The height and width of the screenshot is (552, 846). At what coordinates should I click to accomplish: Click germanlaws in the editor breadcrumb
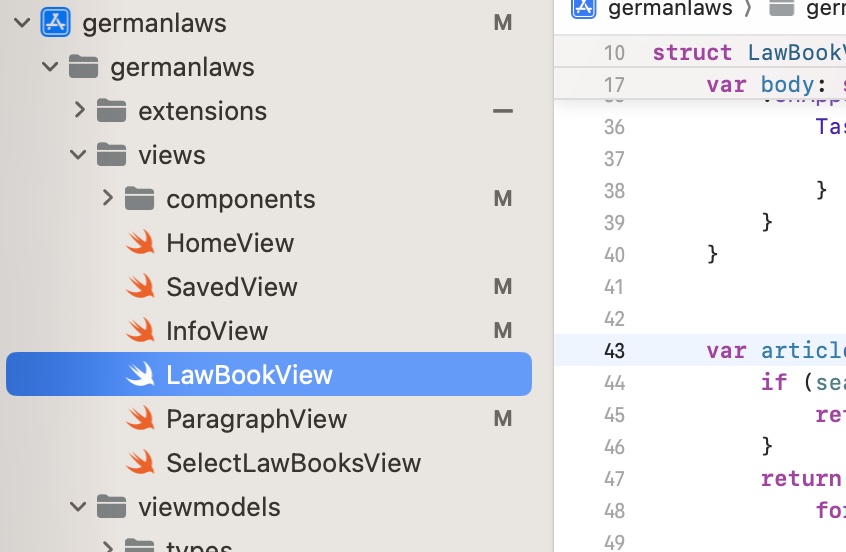pos(669,9)
